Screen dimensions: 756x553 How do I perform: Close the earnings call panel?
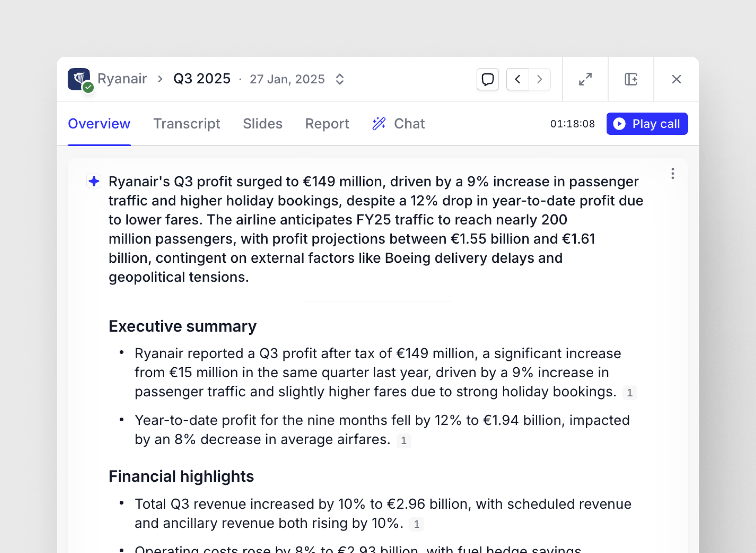coord(676,79)
